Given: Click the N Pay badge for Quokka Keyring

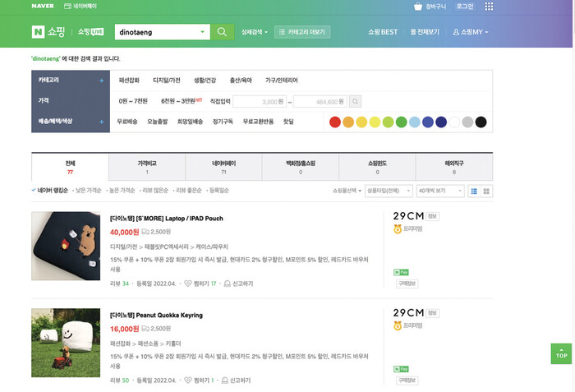Looking at the screenshot, I should pos(401,369).
